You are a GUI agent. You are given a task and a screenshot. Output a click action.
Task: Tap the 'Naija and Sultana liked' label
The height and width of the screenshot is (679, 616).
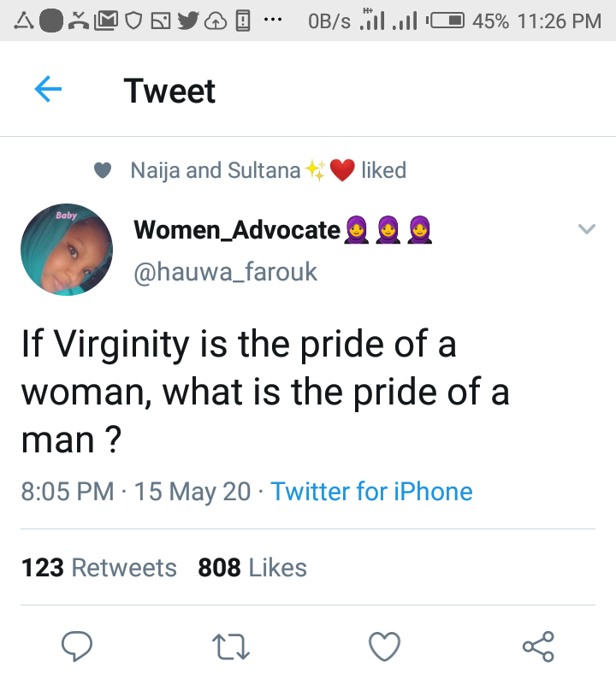click(x=268, y=170)
